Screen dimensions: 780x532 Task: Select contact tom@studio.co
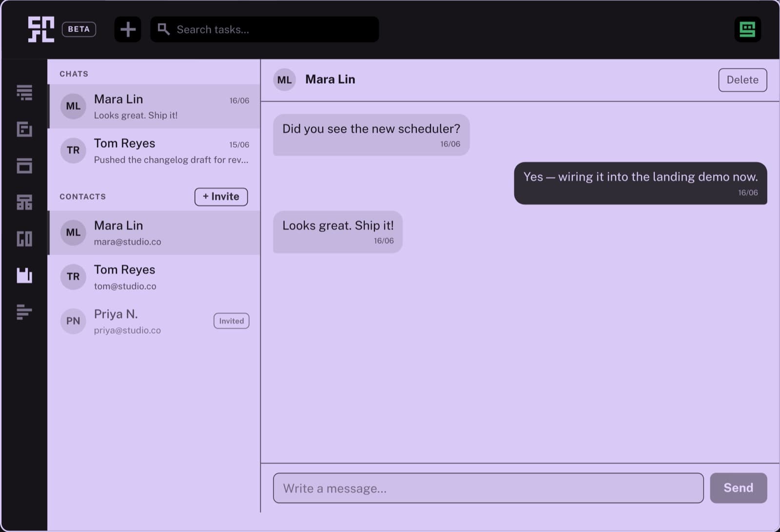[x=154, y=277]
